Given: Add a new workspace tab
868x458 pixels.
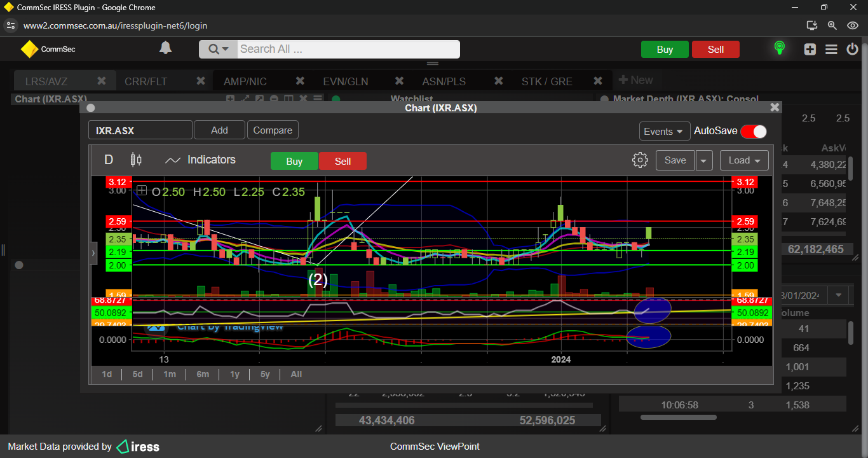Looking at the screenshot, I should point(635,80).
